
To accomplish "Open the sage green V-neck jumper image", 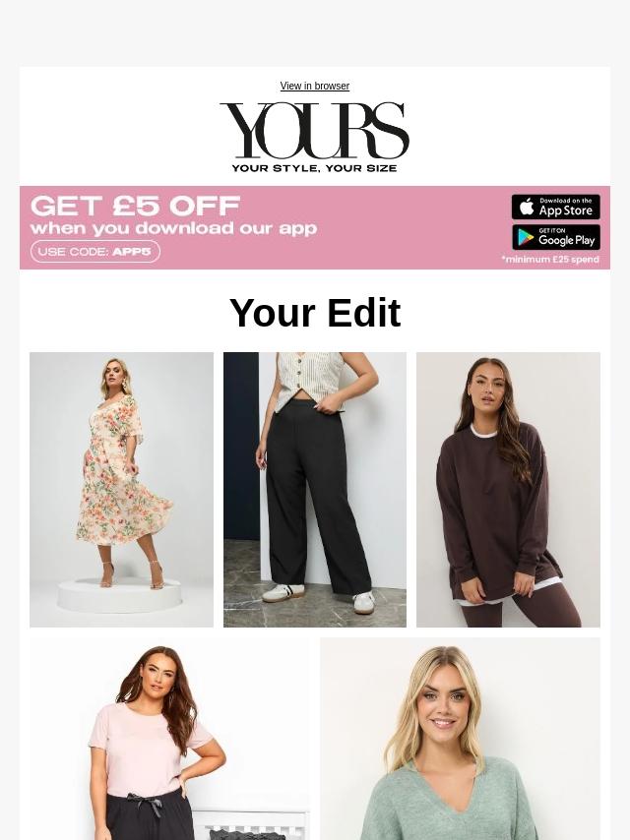I will coord(460,739).
